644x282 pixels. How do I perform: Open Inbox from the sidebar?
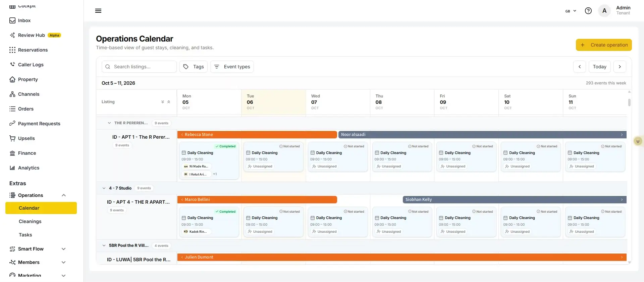pos(24,20)
